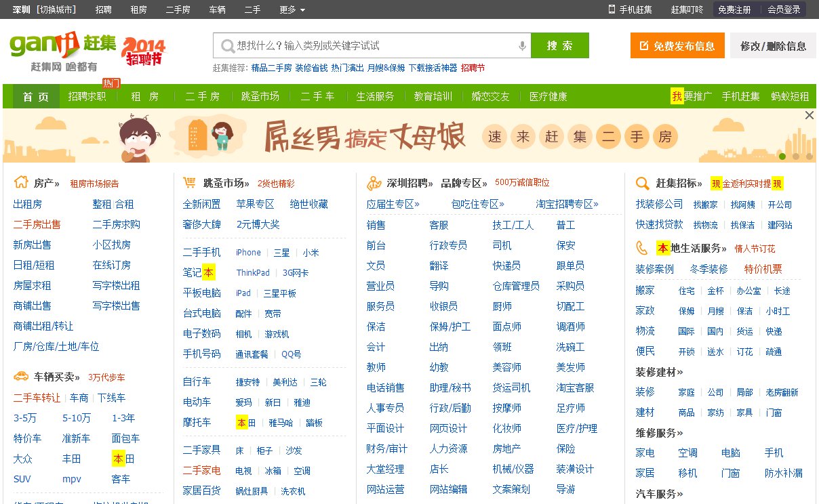819x504 pixels.
Task: Select the 首页 tab in green navigation
Action: click(35, 96)
